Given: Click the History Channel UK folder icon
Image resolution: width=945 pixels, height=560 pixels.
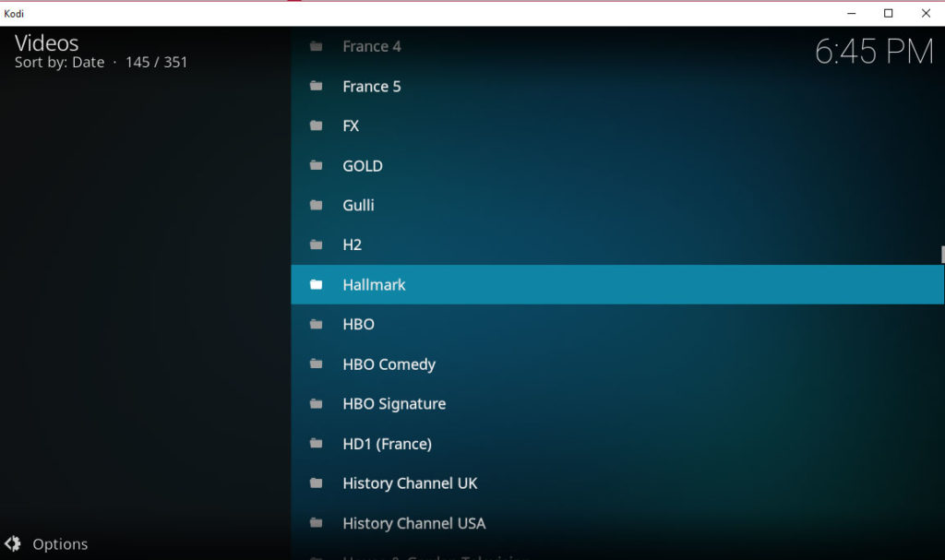Looking at the screenshot, I should point(316,483).
